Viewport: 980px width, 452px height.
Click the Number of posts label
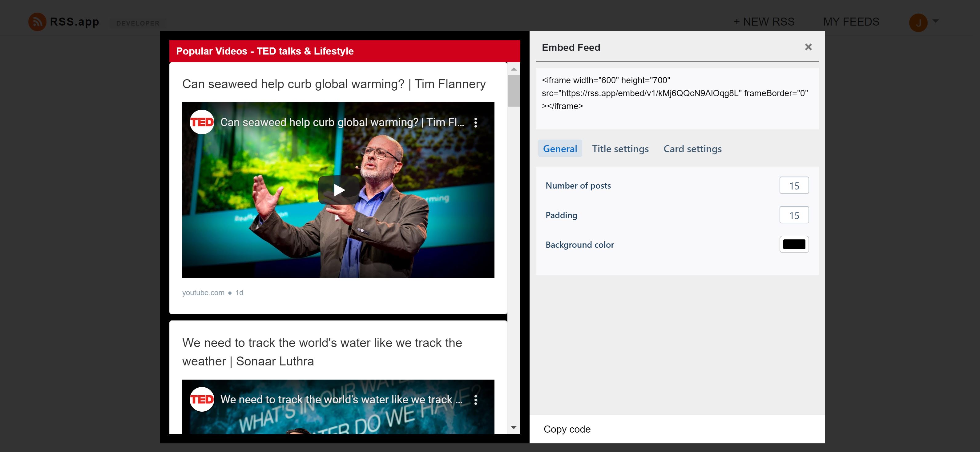(578, 185)
